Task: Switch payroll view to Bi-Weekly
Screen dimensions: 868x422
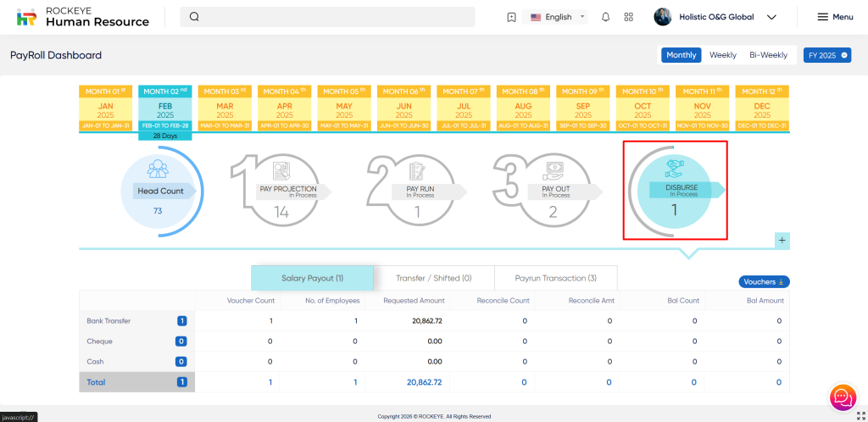Action: click(768, 55)
